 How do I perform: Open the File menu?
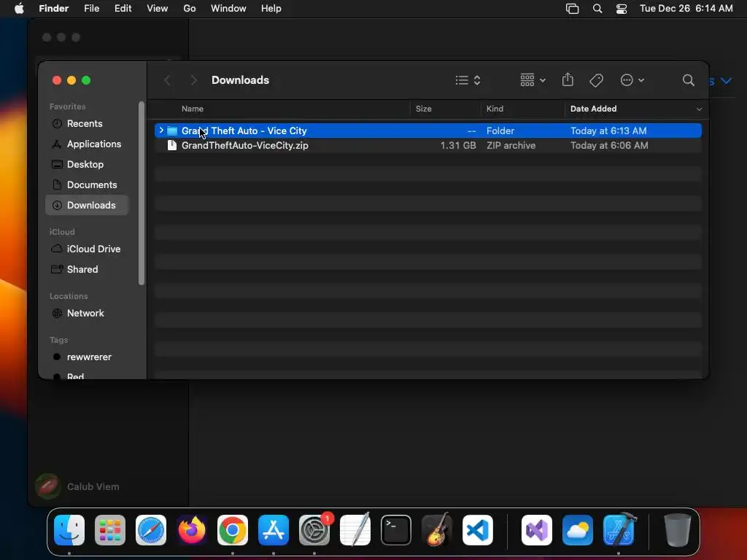point(91,9)
